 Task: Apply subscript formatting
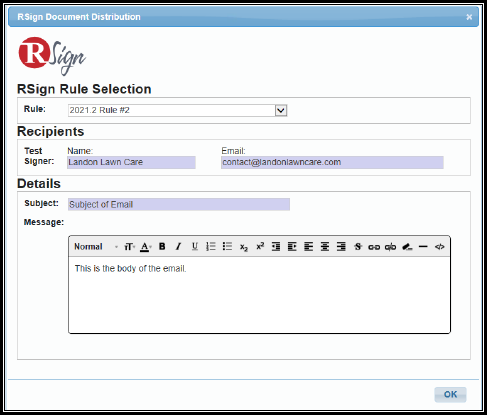pos(244,247)
